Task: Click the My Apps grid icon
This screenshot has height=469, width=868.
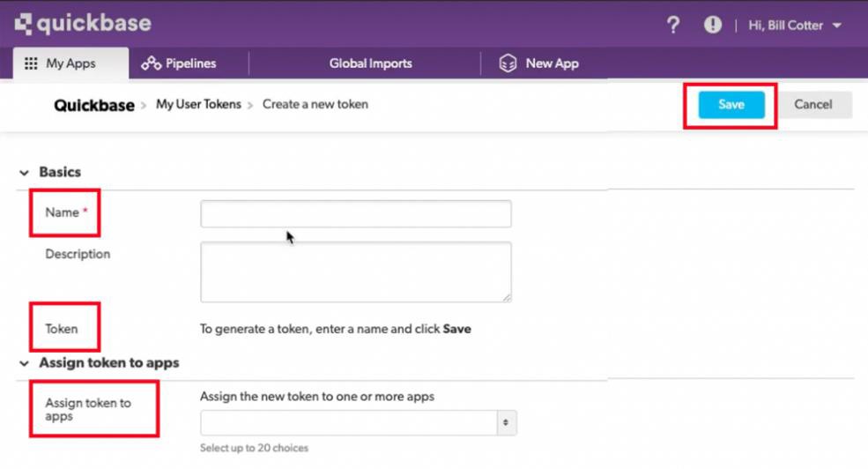Action: [x=31, y=63]
